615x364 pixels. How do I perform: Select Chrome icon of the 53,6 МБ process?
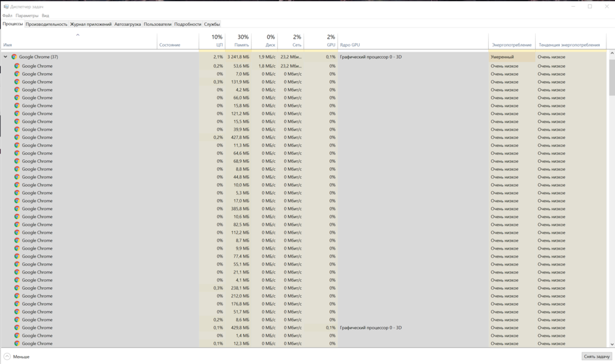click(17, 66)
